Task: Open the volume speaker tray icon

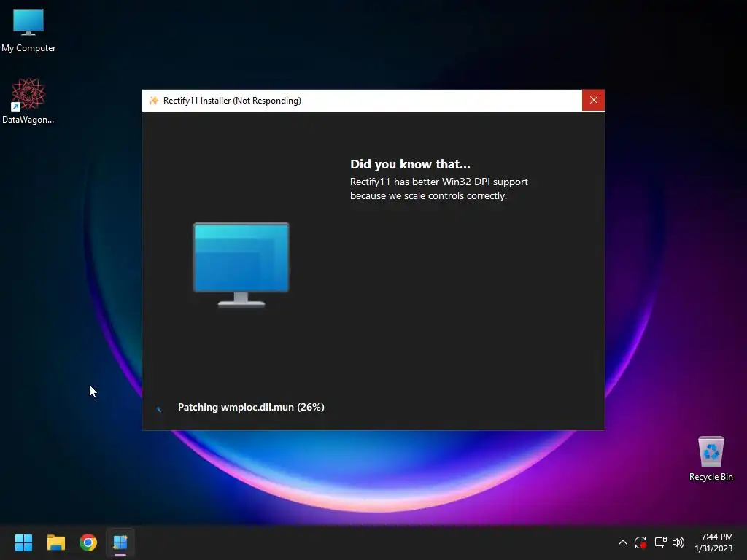Action: [678, 542]
